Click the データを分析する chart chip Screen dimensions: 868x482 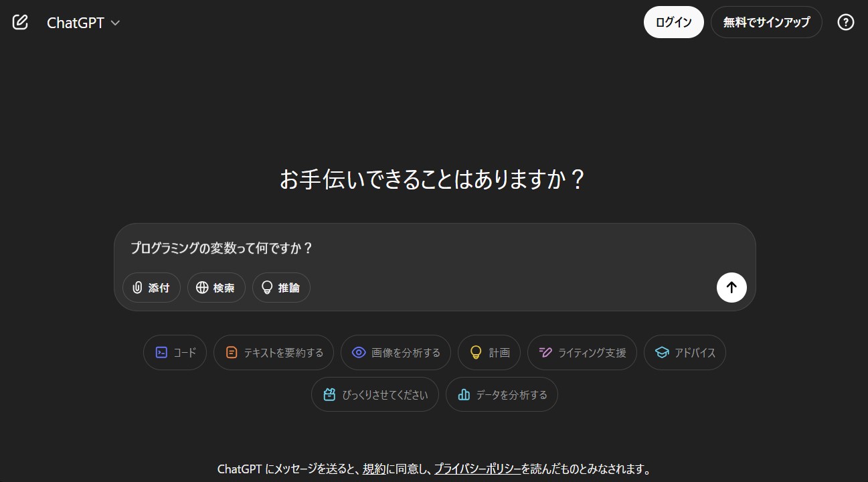coord(502,394)
